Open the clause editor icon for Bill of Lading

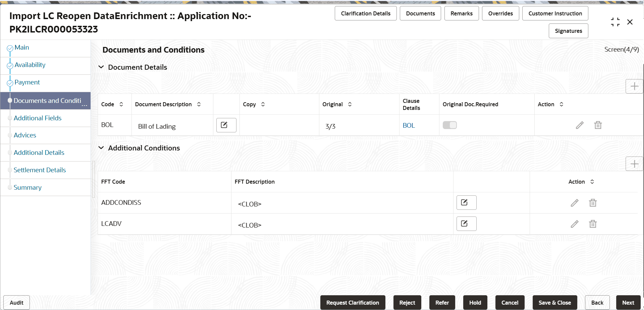[x=226, y=125]
